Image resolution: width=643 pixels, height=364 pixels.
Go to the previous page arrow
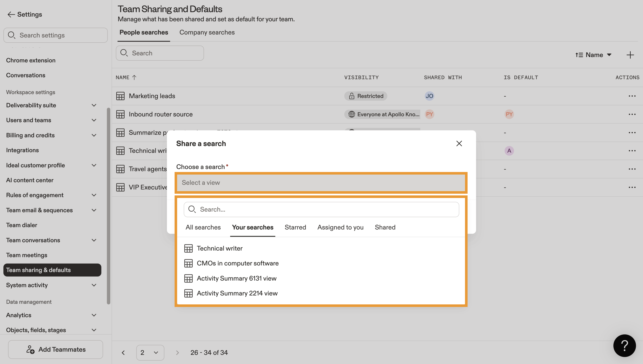pyautogui.click(x=123, y=353)
